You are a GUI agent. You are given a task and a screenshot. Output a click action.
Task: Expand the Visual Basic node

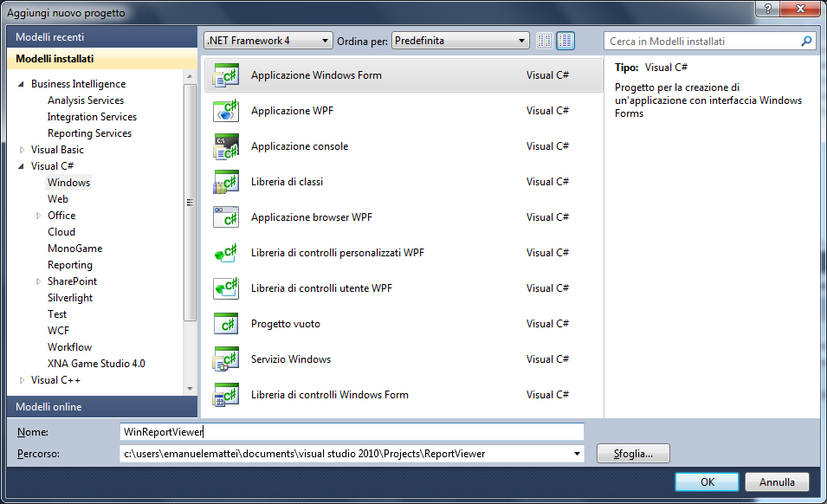[22, 150]
